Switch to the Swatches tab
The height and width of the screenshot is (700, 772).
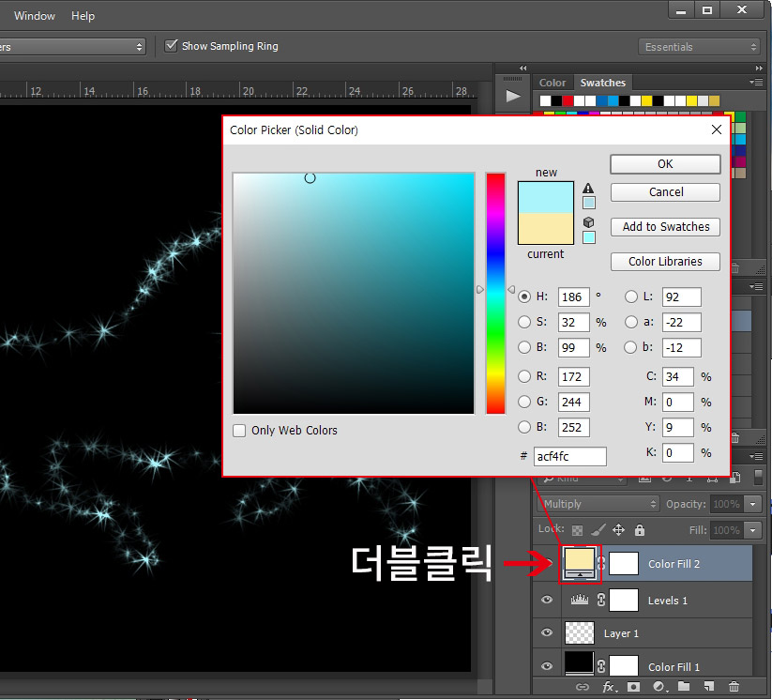(602, 83)
